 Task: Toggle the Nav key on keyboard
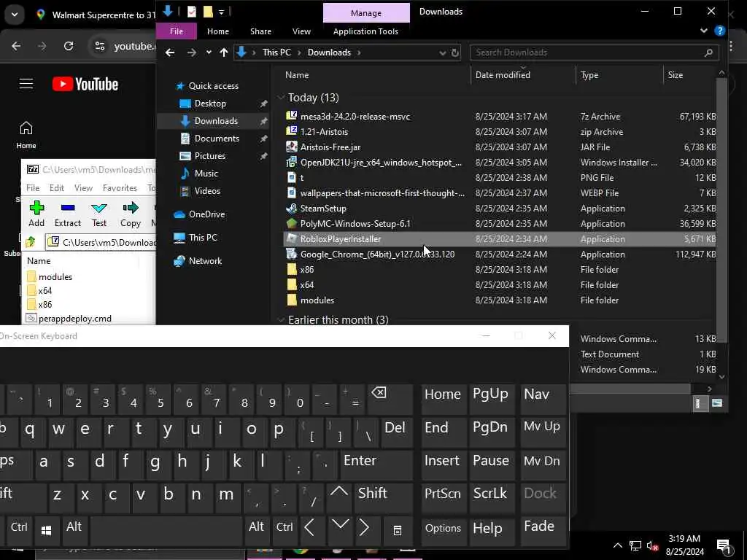[x=542, y=398]
